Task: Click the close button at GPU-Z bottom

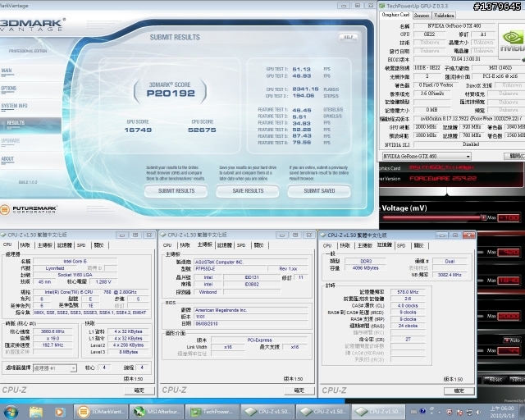Action: [x=515, y=156]
